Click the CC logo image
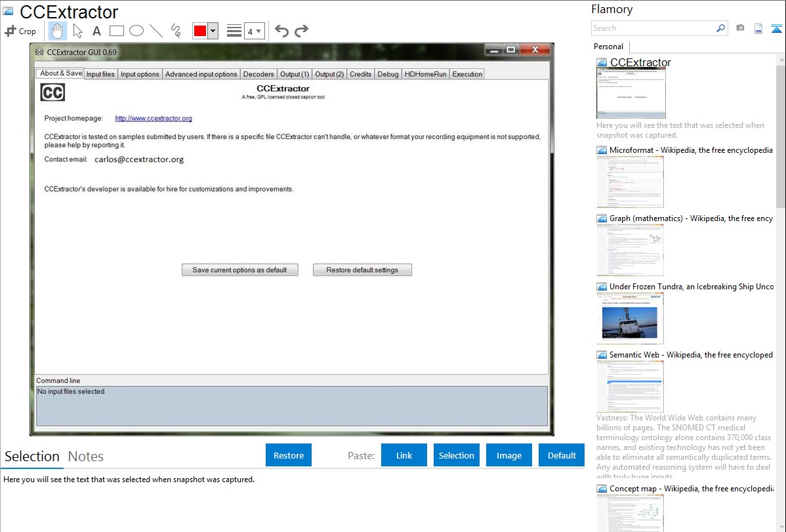 [52, 92]
